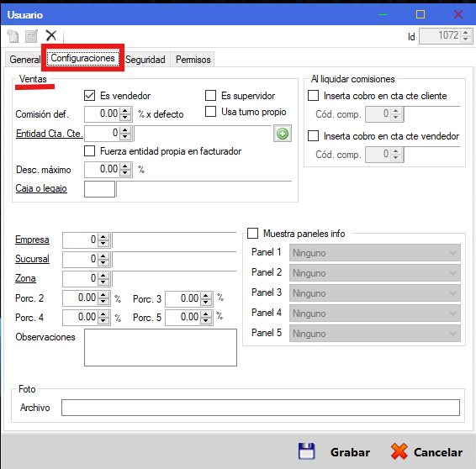The height and width of the screenshot is (469, 476).
Task: Click the edit record toolbar icon
Action: pyautogui.click(x=31, y=36)
